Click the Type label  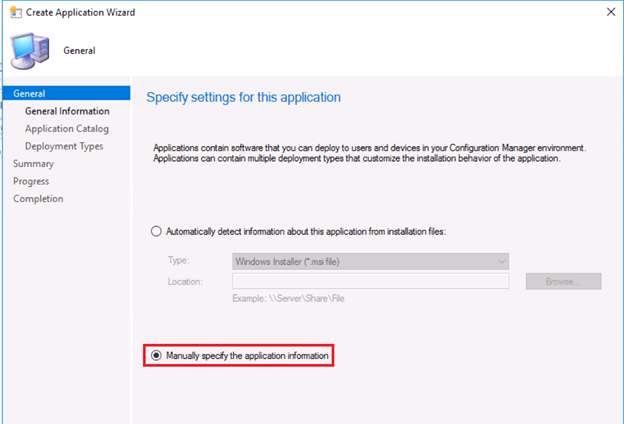click(178, 260)
